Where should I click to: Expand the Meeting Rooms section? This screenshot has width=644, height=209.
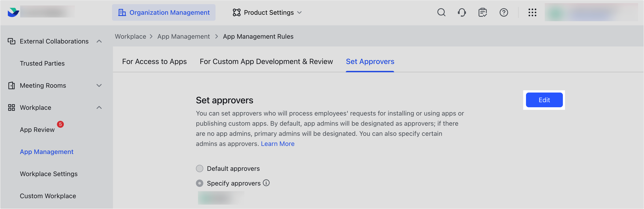(x=99, y=85)
